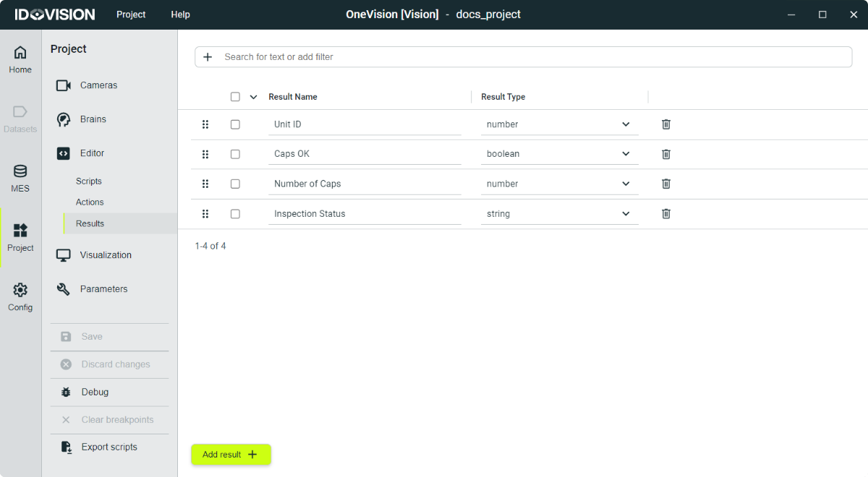Open Brains from the Project panel

coord(93,119)
